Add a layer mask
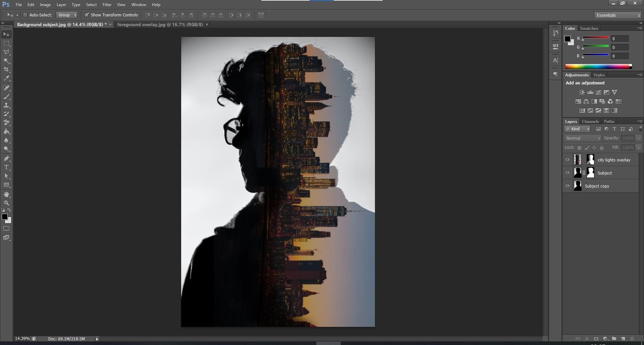644x345 pixels. pos(596,339)
